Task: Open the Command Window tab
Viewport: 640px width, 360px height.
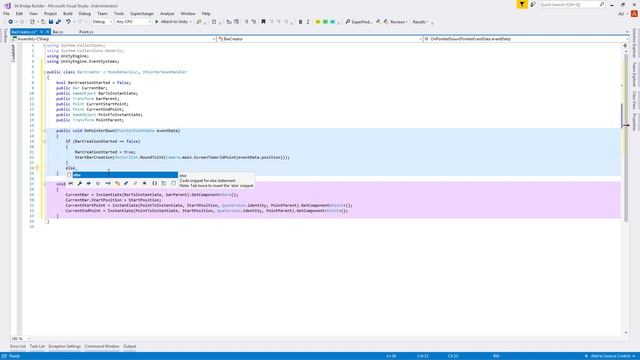Action: coord(102,346)
